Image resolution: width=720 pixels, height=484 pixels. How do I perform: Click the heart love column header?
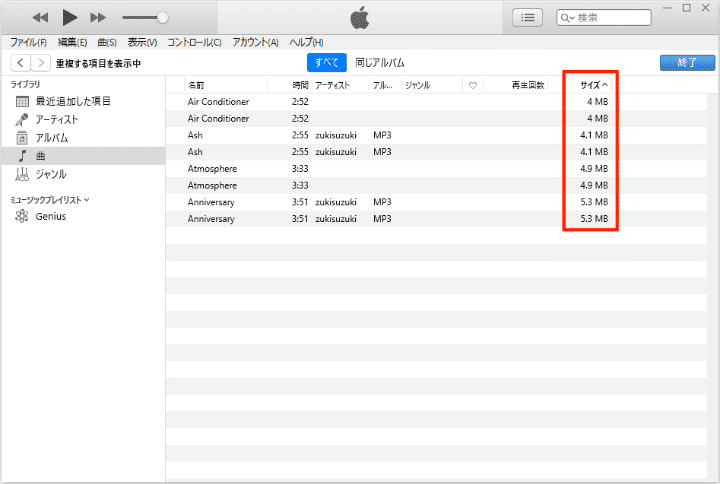click(x=472, y=85)
